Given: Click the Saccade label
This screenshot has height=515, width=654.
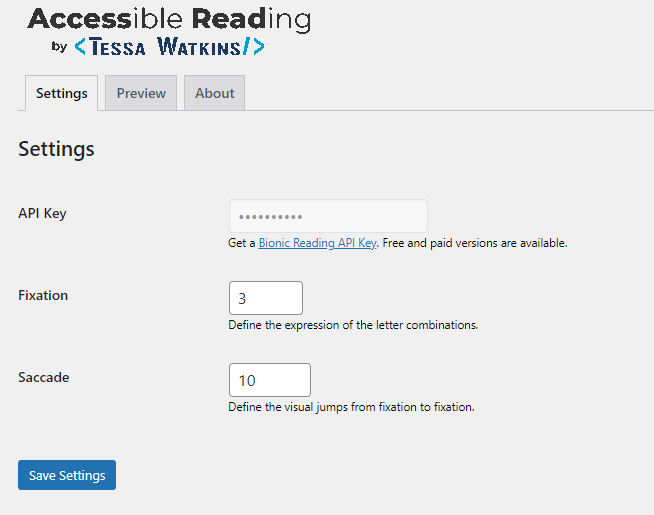Looking at the screenshot, I should (44, 377).
